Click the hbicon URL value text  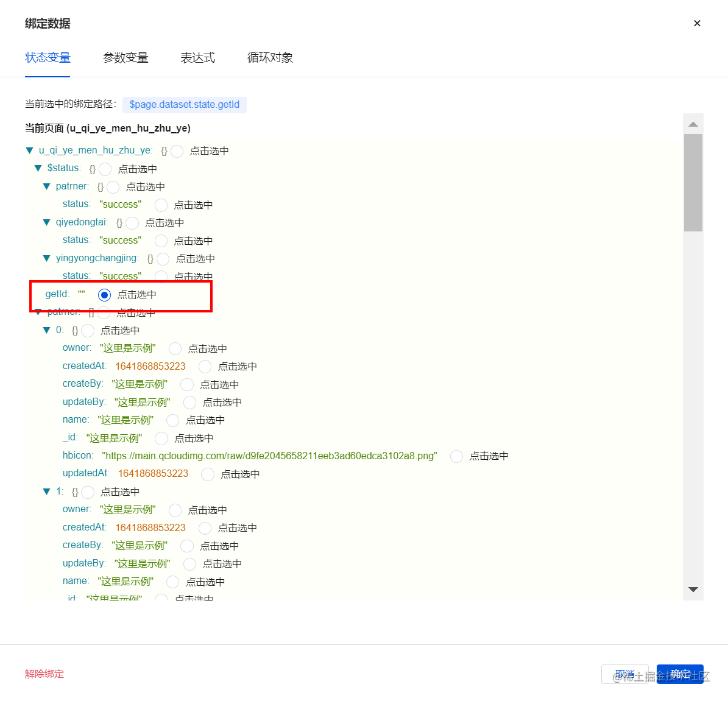coord(269,456)
